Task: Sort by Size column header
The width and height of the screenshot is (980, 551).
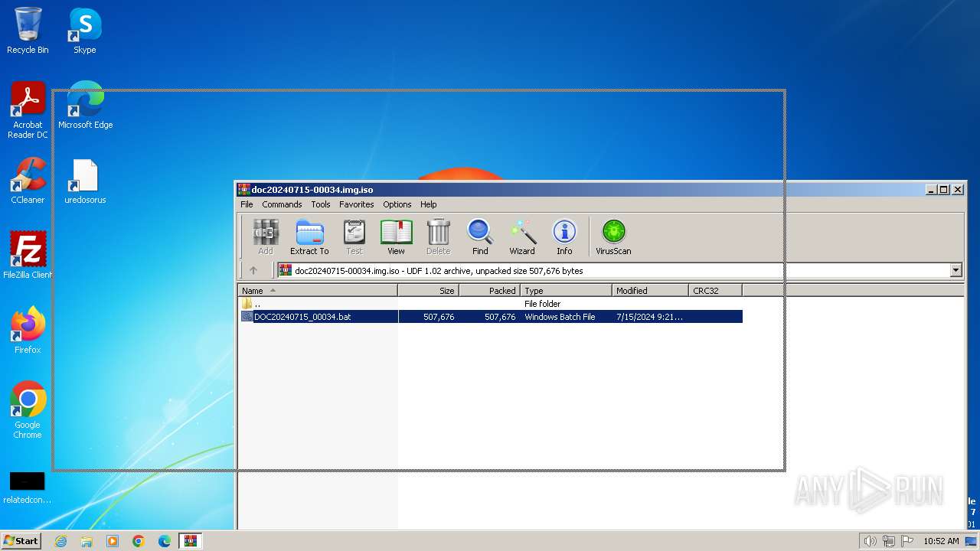Action: coord(429,291)
